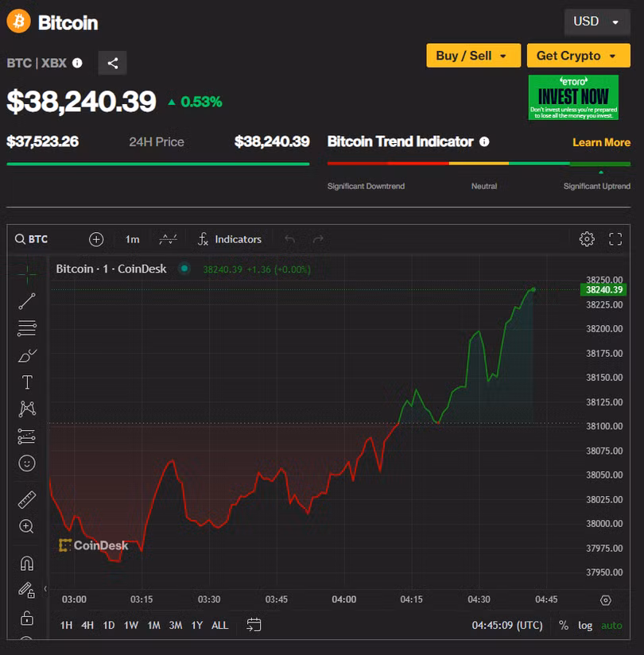Open the USD currency dropdown
The width and height of the screenshot is (644, 655).
tap(596, 21)
